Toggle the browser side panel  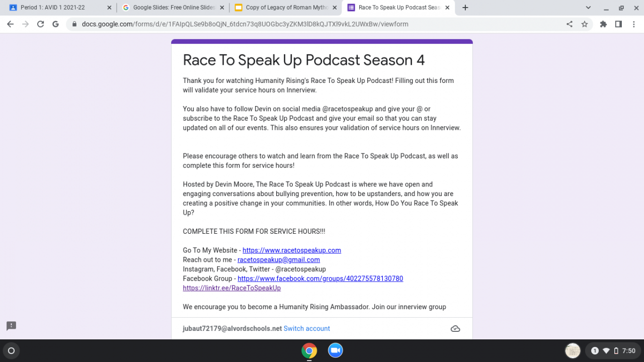(618, 24)
